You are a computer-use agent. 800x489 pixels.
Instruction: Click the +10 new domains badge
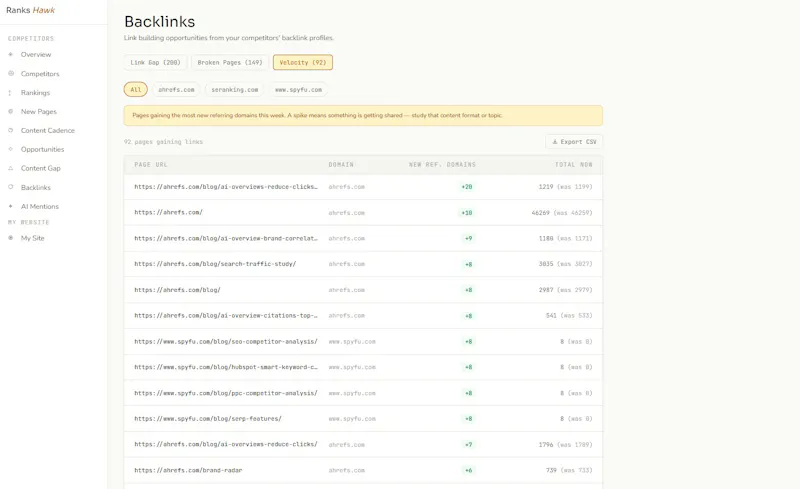click(467, 212)
